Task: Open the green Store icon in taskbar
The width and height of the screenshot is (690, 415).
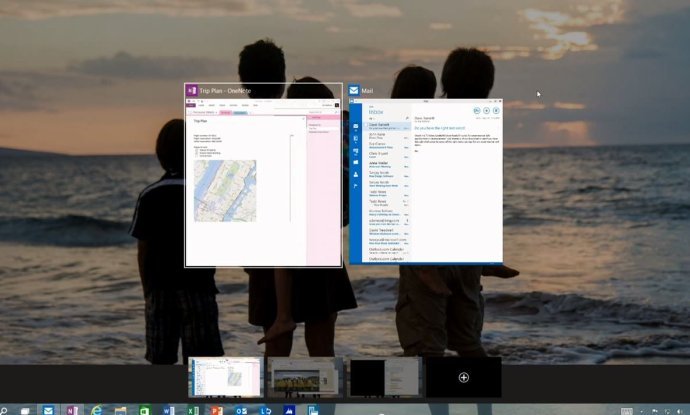Action: pos(145,410)
